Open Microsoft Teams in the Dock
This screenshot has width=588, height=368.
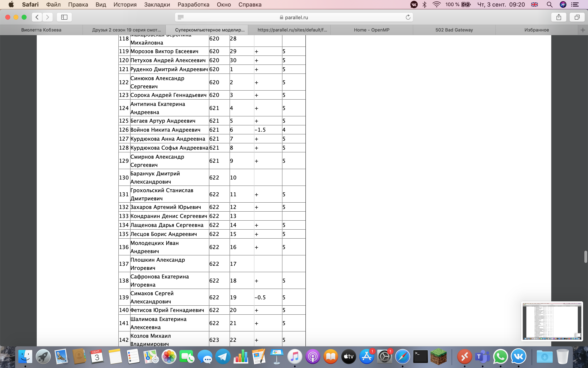tap(483, 357)
